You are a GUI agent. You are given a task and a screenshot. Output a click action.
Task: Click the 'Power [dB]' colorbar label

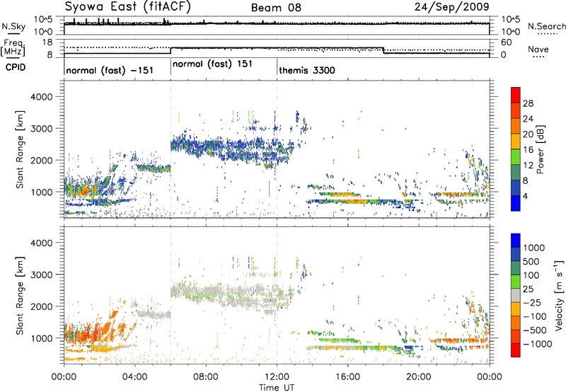coord(540,149)
